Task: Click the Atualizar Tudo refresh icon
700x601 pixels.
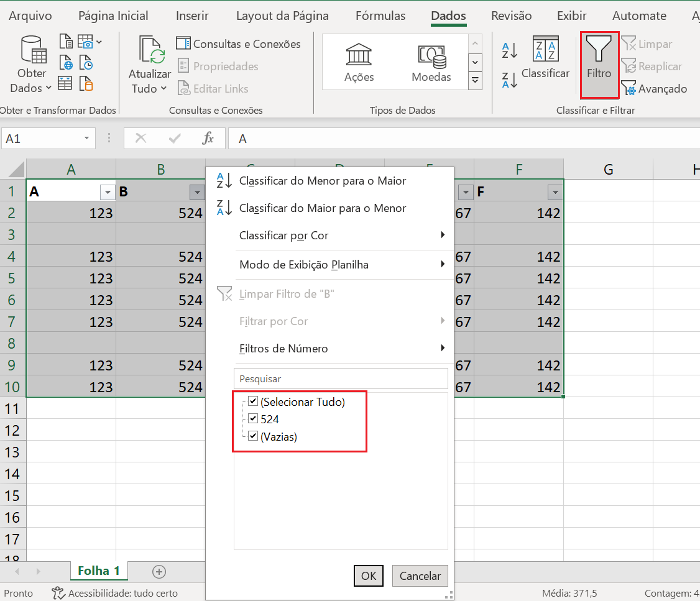Action: point(150,50)
